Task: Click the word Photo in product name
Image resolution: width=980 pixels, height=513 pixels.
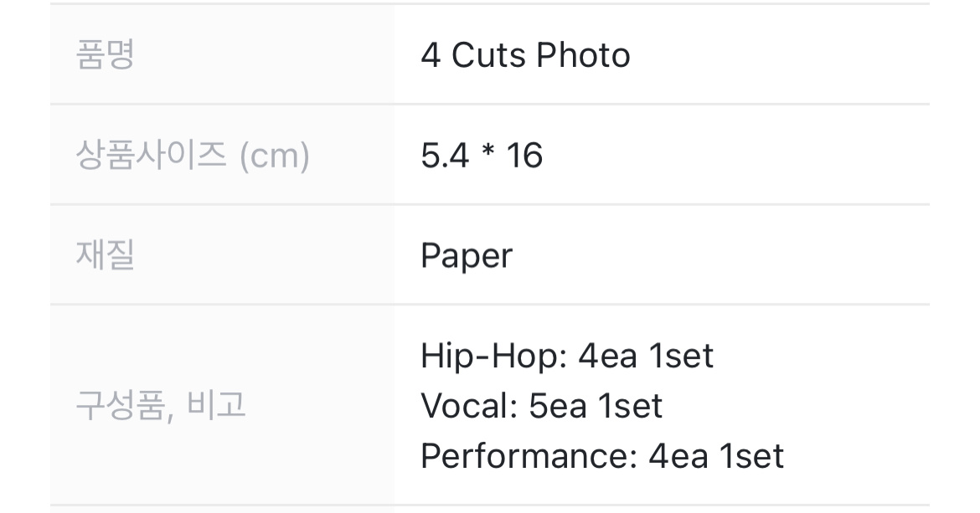Action: point(583,55)
